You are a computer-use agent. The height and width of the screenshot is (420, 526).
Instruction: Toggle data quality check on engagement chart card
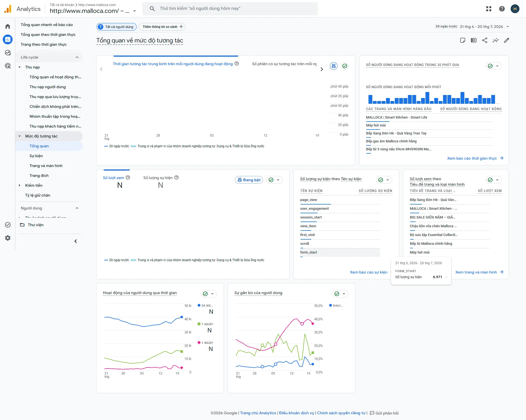coord(345,66)
